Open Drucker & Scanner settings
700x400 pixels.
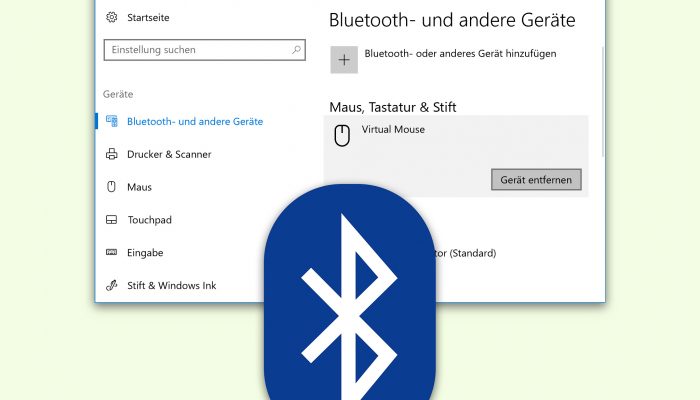point(169,154)
